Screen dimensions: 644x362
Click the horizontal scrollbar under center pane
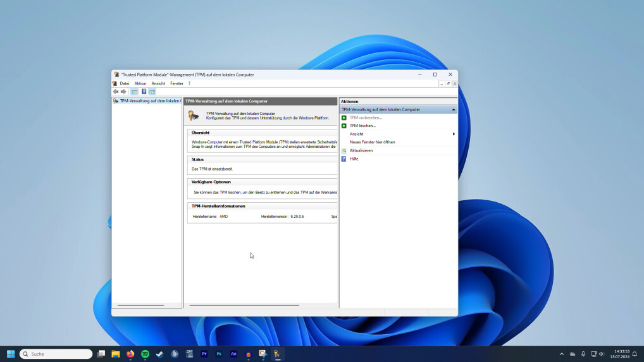click(244, 305)
